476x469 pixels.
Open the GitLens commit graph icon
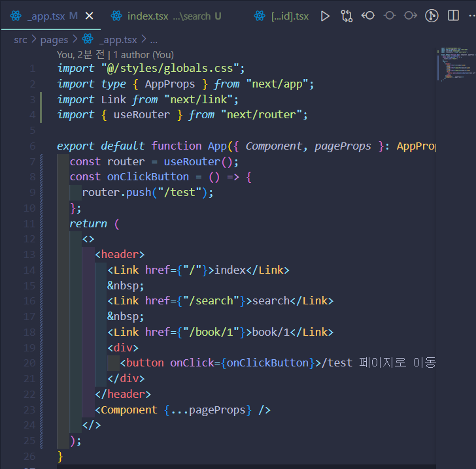pyautogui.click(x=432, y=16)
